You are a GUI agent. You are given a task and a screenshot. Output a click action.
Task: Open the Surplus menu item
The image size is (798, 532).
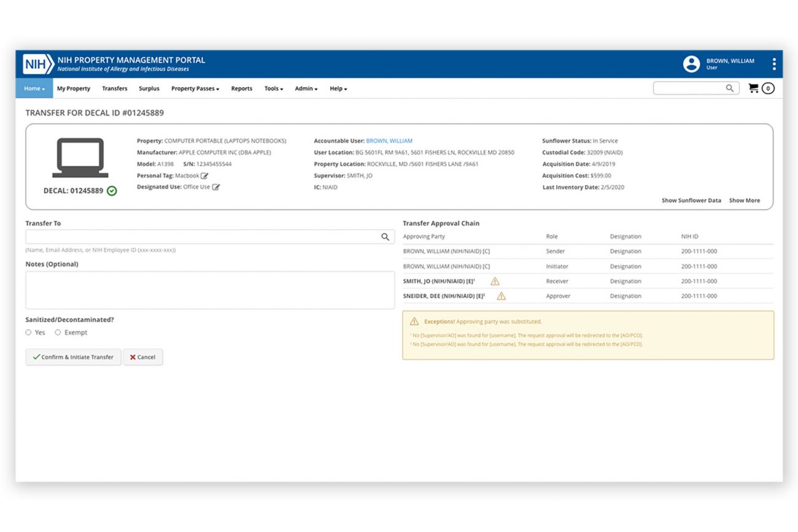coord(149,88)
